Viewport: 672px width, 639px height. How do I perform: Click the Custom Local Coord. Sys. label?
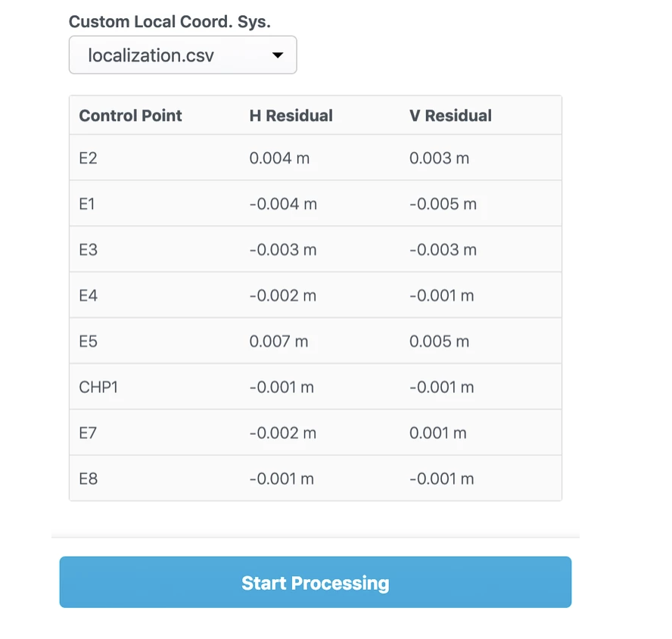(170, 21)
